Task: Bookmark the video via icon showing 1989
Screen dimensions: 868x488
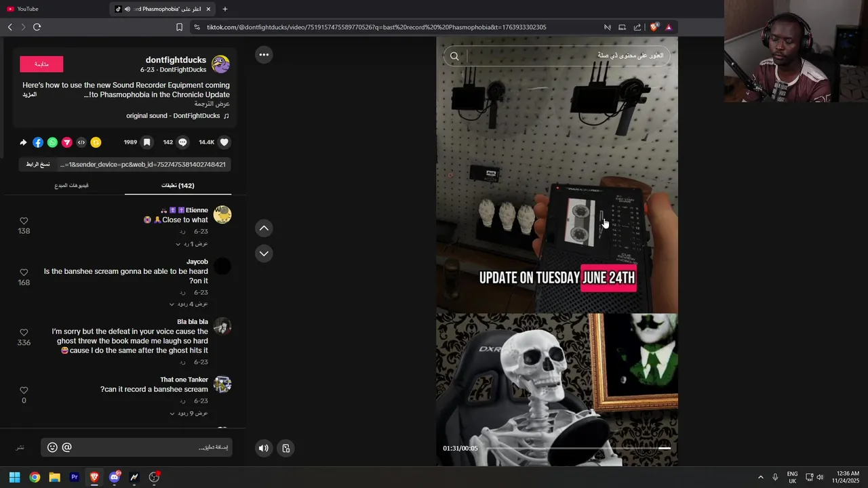Action: [147, 142]
